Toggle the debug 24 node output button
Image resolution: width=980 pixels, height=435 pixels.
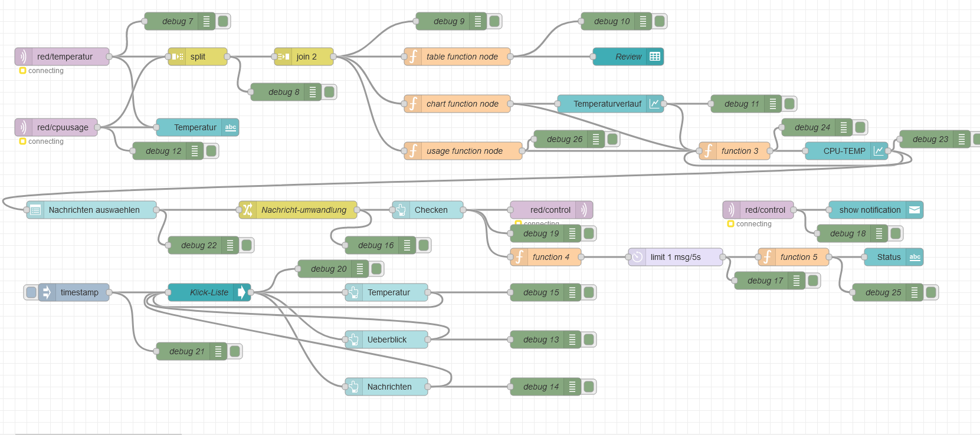[860, 127]
